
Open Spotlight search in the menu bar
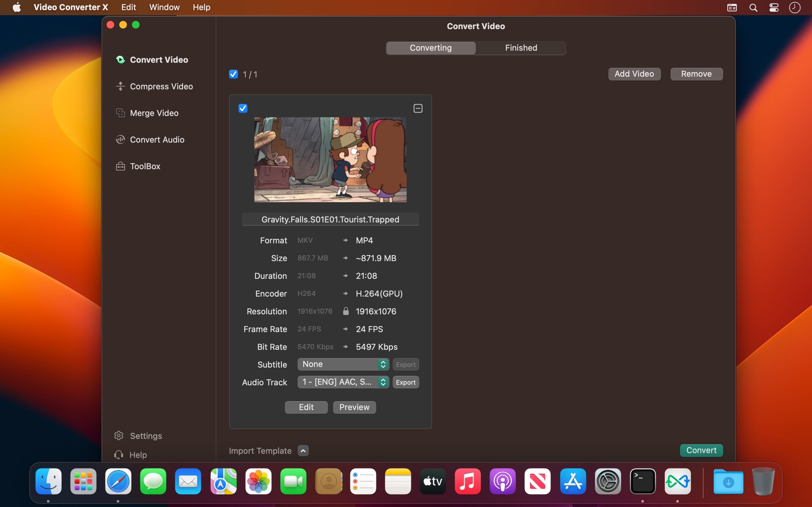tap(753, 7)
